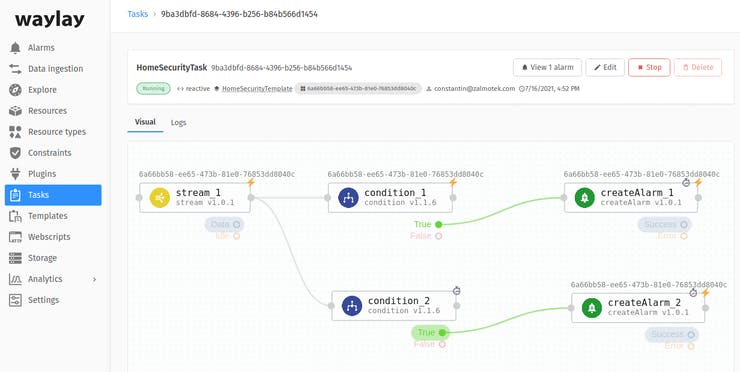Open Alarms bell icon in sidebar
This screenshot has width=740, height=372.
pos(15,48)
